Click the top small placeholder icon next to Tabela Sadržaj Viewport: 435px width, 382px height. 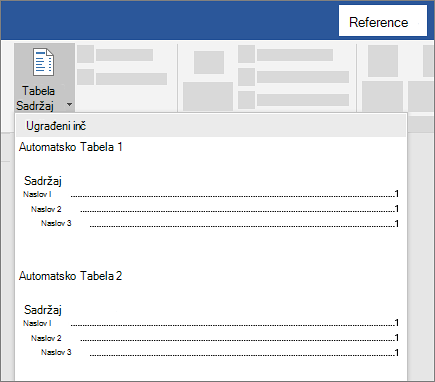[85, 54]
